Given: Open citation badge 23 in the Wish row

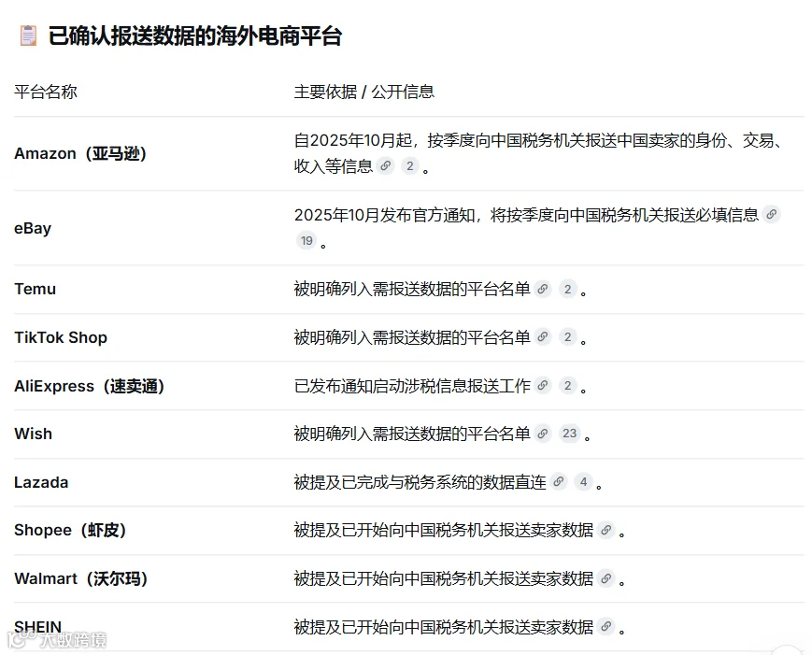Looking at the screenshot, I should coord(570,434).
